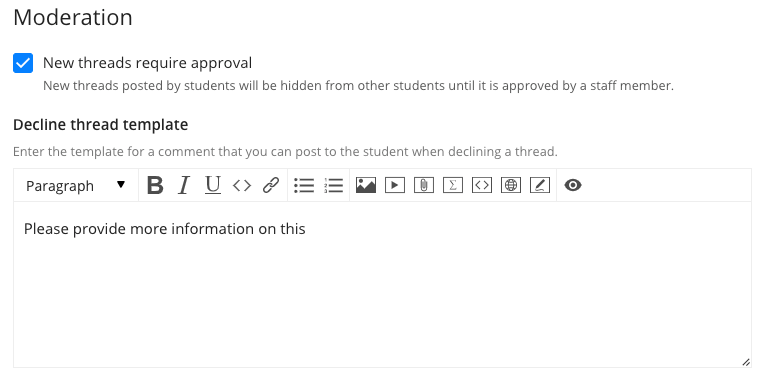Insert inline code formatting
The width and height of the screenshot is (761, 376).
(x=242, y=185)
